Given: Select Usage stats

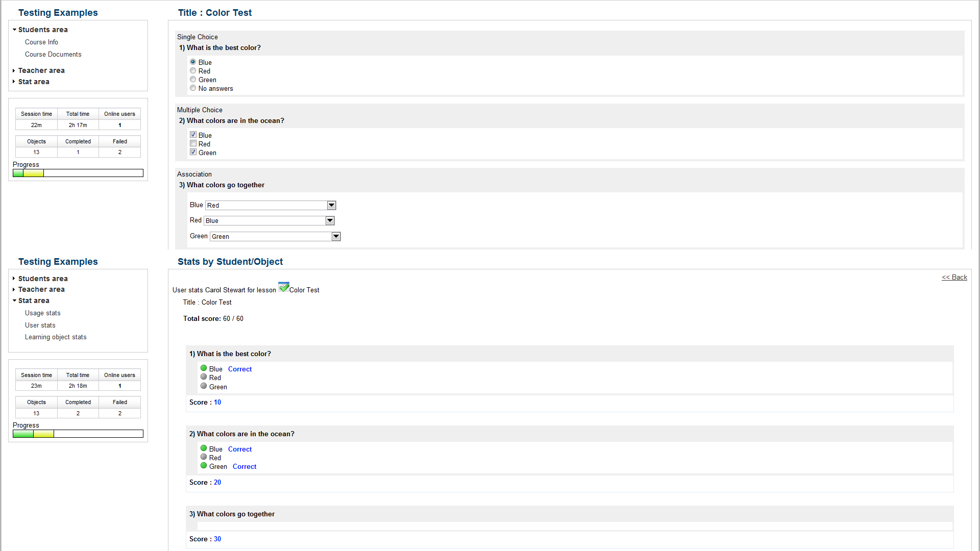Looking at the screenshot, I should tap(42, 313).
